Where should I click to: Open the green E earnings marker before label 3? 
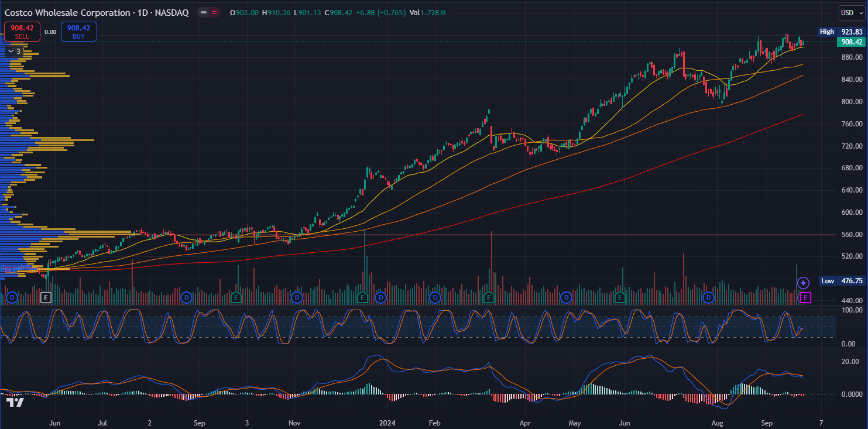(x=236, y=298)
